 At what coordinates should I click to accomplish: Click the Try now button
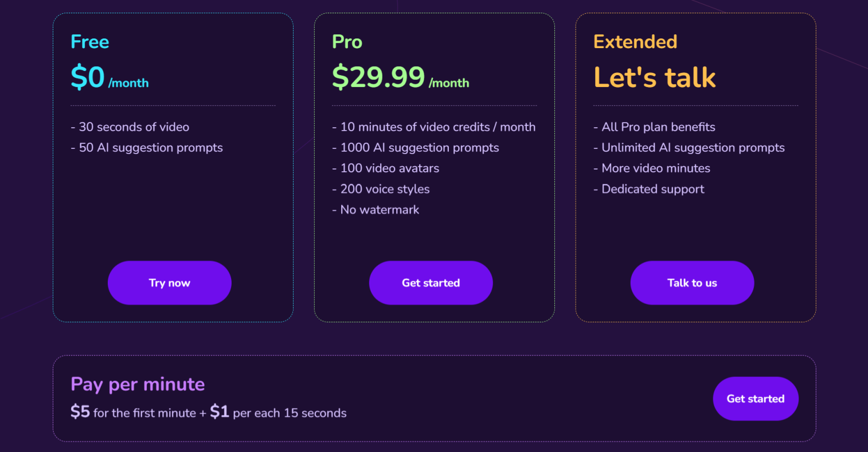tap(169, 283)
